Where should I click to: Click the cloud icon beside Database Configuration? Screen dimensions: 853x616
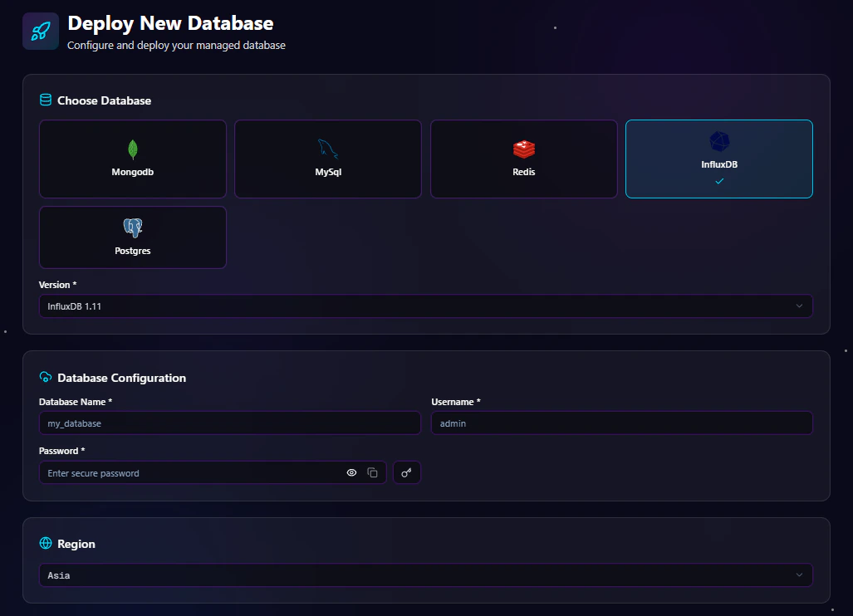click(x=46, y=377)
